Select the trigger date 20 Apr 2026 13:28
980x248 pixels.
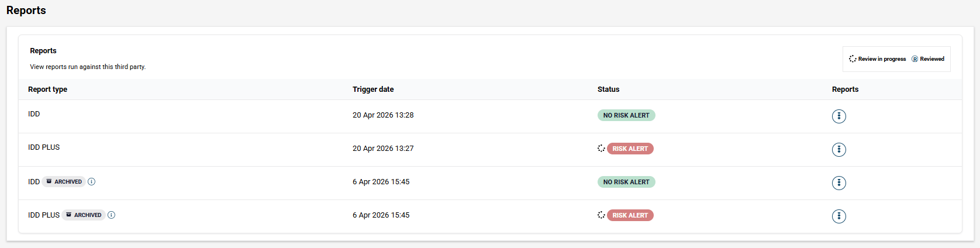[x=383, y=115]
